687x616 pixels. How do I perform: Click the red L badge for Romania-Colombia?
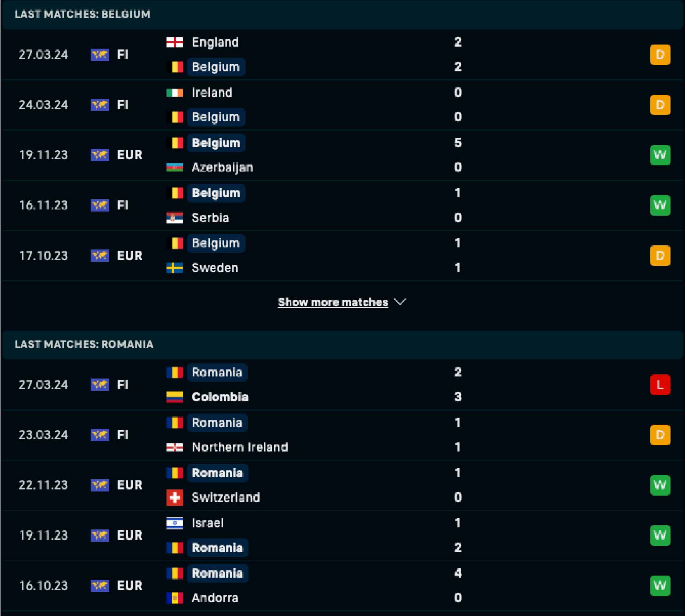pos(660,385)
